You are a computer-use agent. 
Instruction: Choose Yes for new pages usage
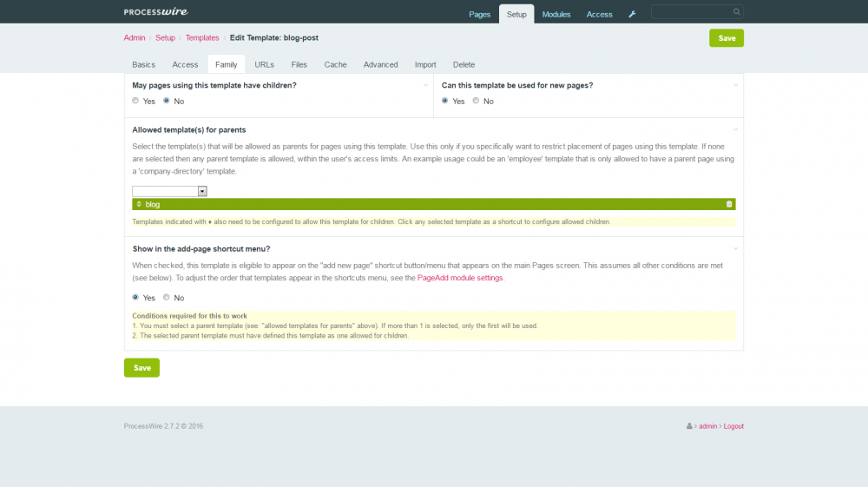[445, 101]
